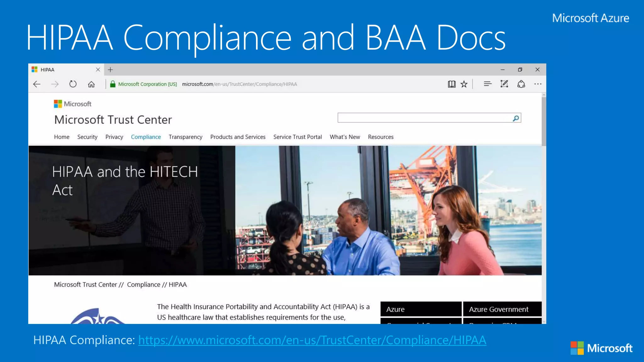Go to the browser home page
The height and width of the screenshot is (362, 644).
pyautogui.click(x=91, y=84)
